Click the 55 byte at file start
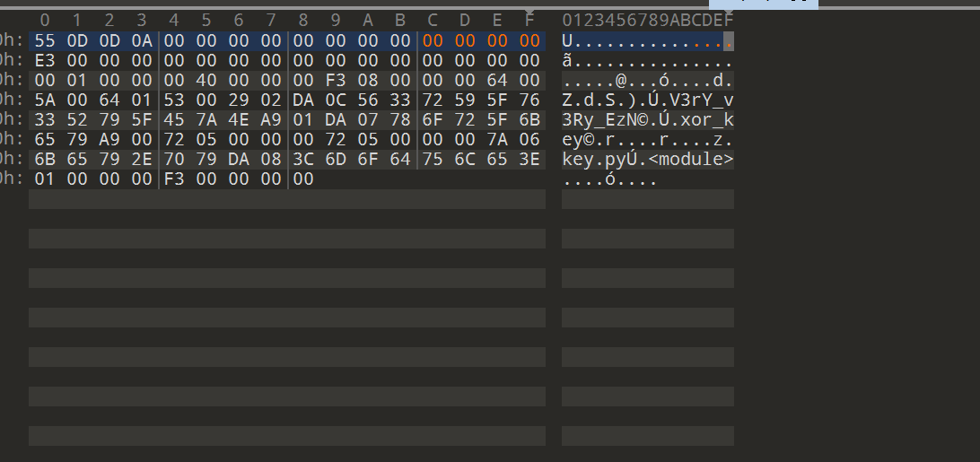This screenshot has width=980, height=462. 44,41
